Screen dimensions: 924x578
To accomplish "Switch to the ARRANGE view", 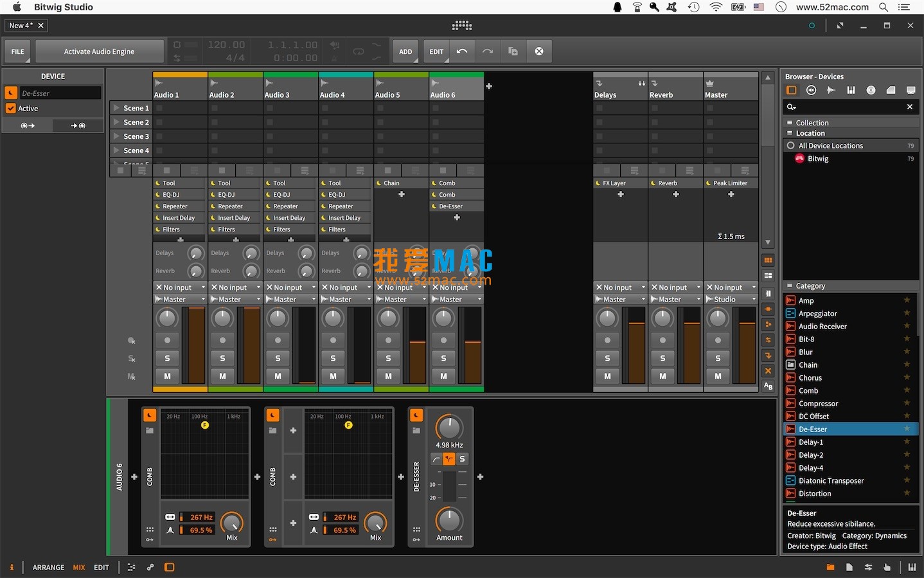I will [48, 567].
